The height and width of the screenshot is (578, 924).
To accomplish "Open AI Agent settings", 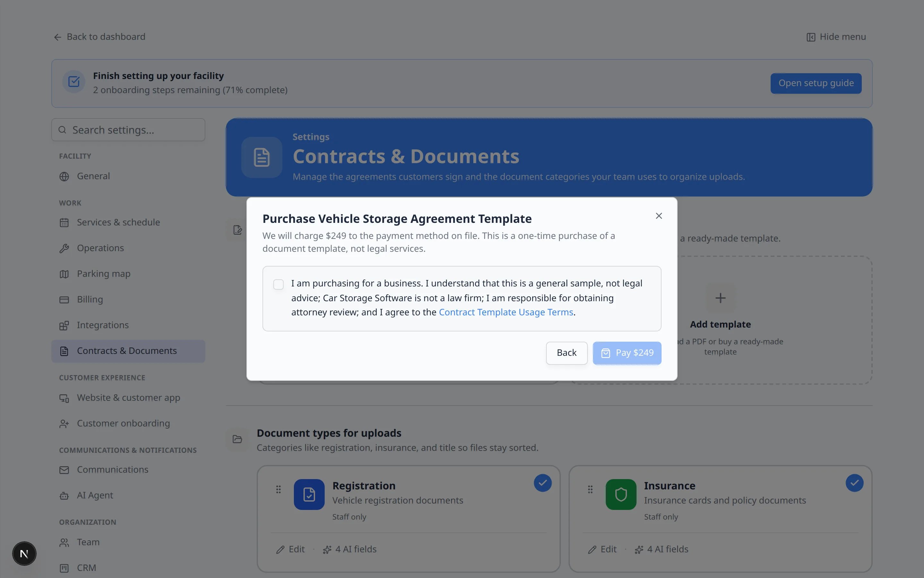I will [x=128, y=495].
